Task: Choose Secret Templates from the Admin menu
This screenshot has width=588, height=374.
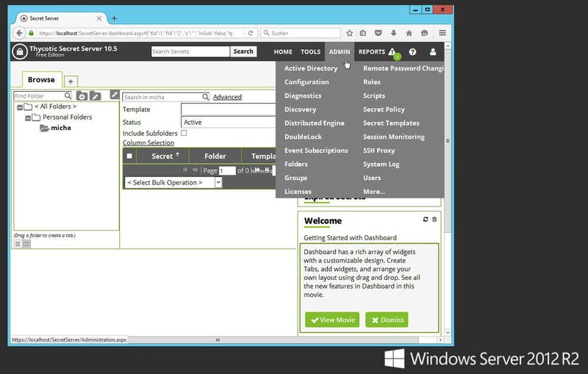Action: [x=391, y=123]
